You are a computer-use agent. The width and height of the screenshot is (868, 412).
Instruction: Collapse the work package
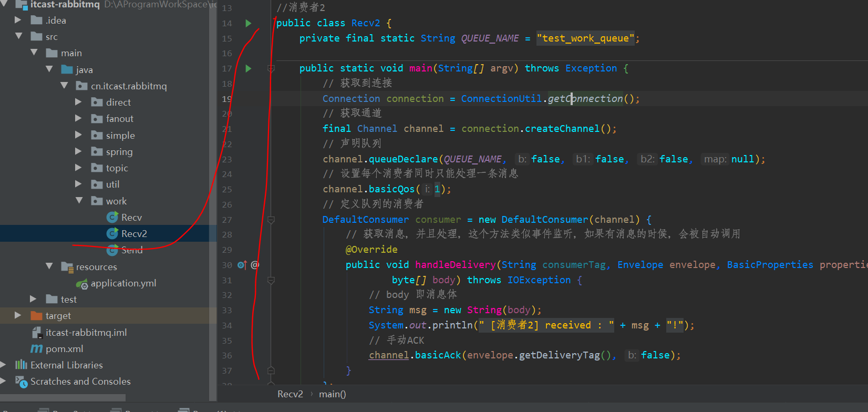[x=79, y=200]
